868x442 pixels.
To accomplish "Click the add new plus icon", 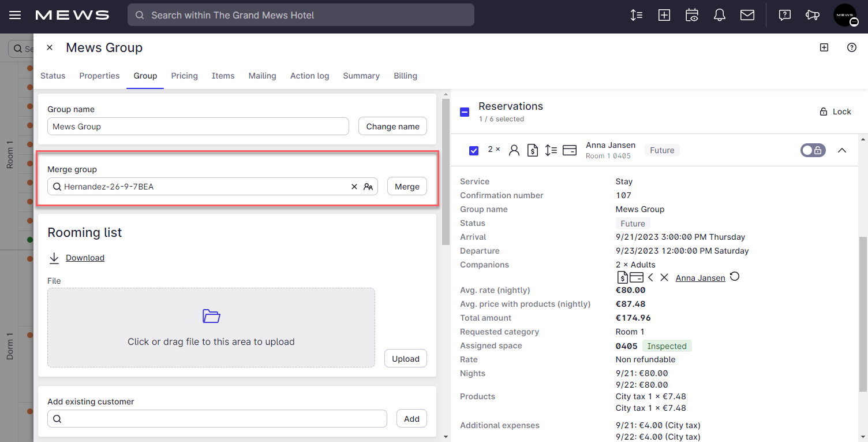I will tap(664, 15).
